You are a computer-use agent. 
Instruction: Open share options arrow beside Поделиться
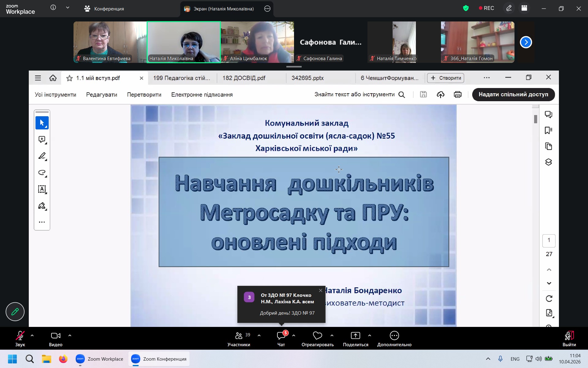click(x=370, y=336)
